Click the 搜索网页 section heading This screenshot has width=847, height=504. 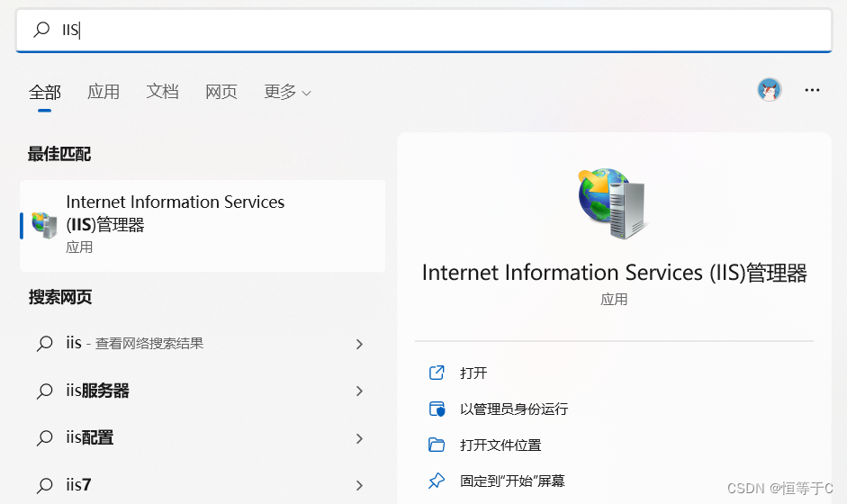60,297
